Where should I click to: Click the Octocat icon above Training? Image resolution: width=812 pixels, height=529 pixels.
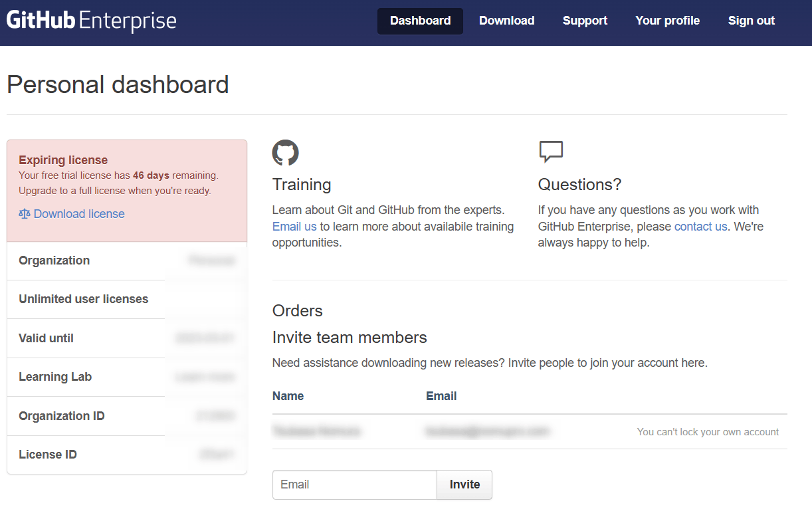(285, 153)
